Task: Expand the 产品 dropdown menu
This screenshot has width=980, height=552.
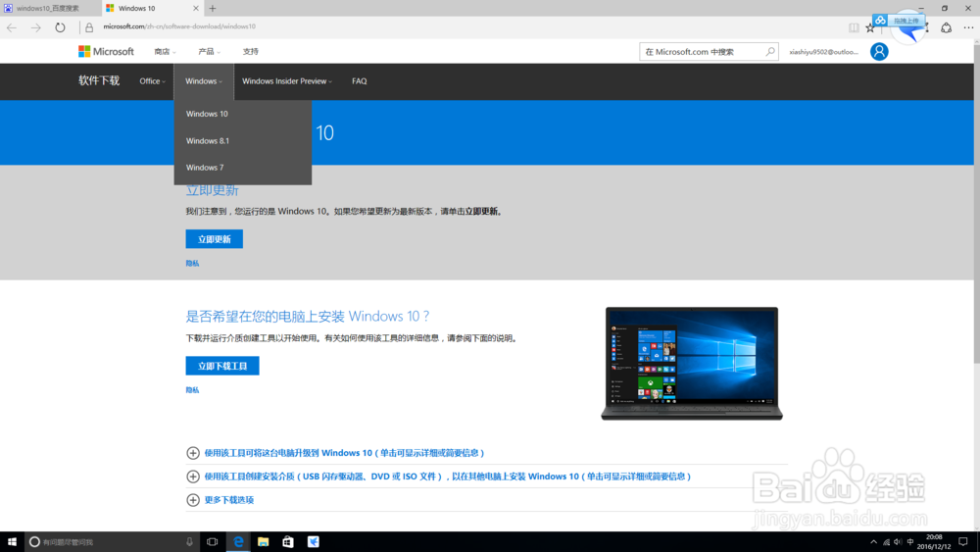Action: pyautogui.click(x=210, y=51)
